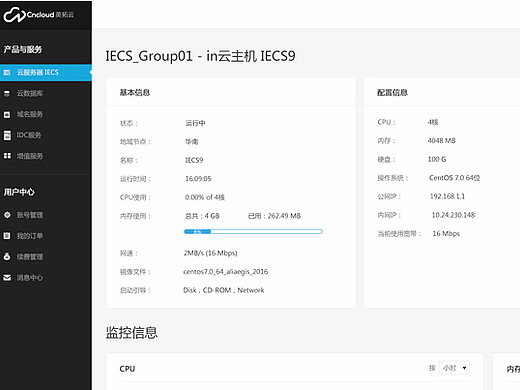
Task: Click the 续费管理 money bag icon
Action: click(x=7, y=257)
